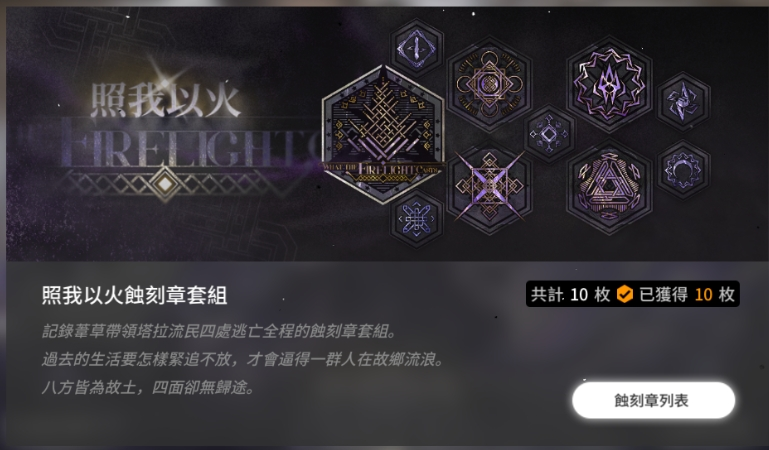Click description line starting with 記錄葦草
Viewport: 769px width, 450px height.
click(x=219, y=331)
